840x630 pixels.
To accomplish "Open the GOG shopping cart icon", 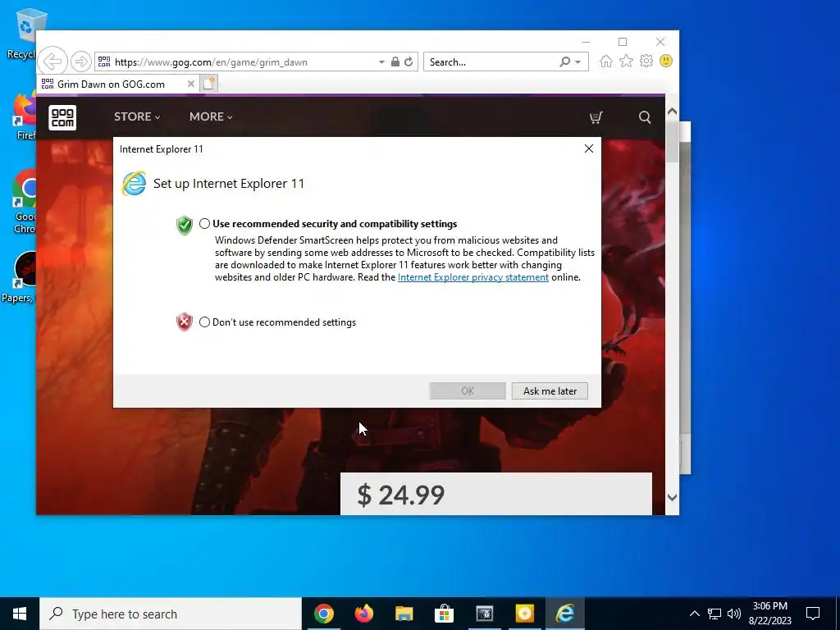I will click(596, 117).
